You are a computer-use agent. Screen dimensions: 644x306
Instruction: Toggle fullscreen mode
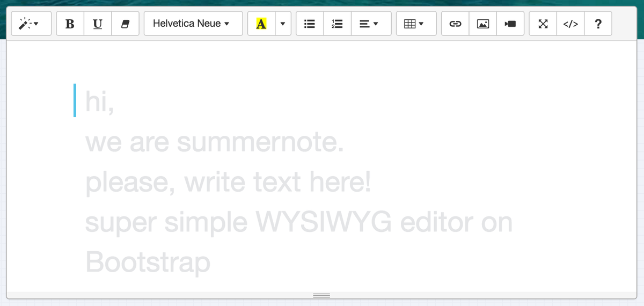543,24
